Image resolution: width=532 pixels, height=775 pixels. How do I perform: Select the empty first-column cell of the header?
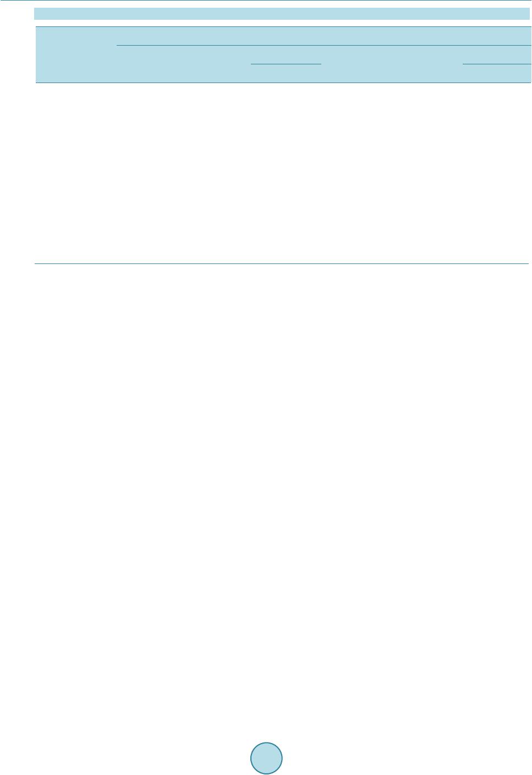coord(76,55)
